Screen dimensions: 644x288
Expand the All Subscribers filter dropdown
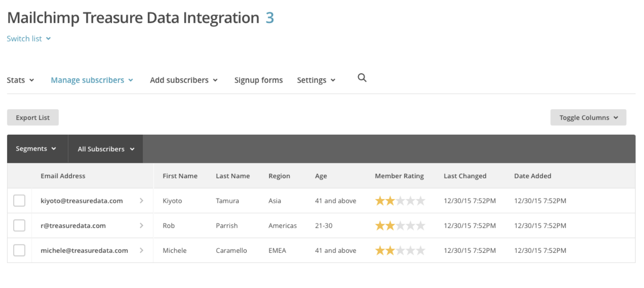pos(105,149)
